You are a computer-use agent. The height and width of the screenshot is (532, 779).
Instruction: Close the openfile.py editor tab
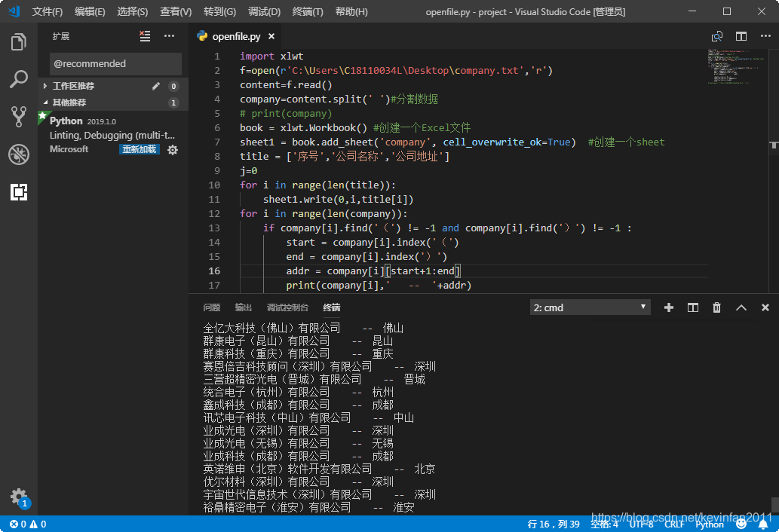[x=271, y=36]
